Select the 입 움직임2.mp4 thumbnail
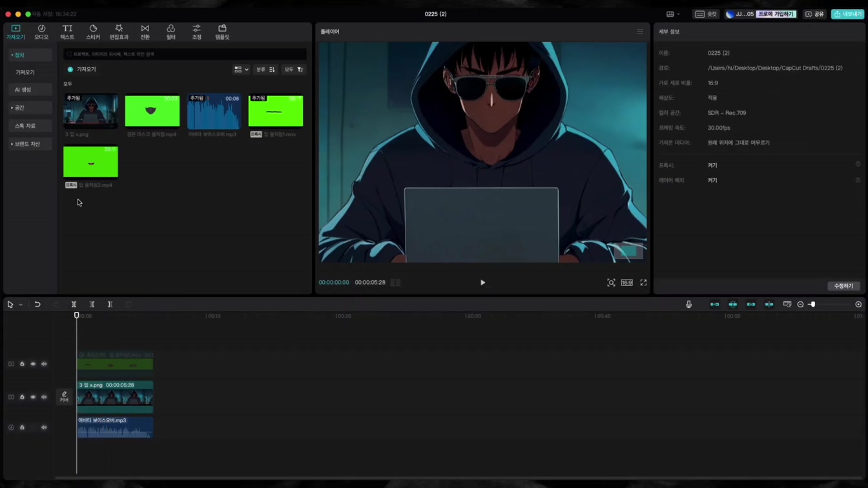Screen dimensions: 868x488 (x=90, y=161)
